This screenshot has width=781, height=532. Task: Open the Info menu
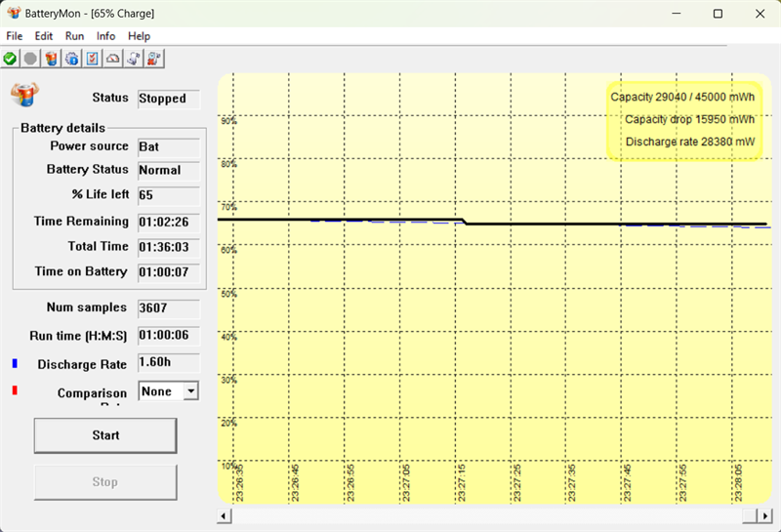[x=105, y=36]
